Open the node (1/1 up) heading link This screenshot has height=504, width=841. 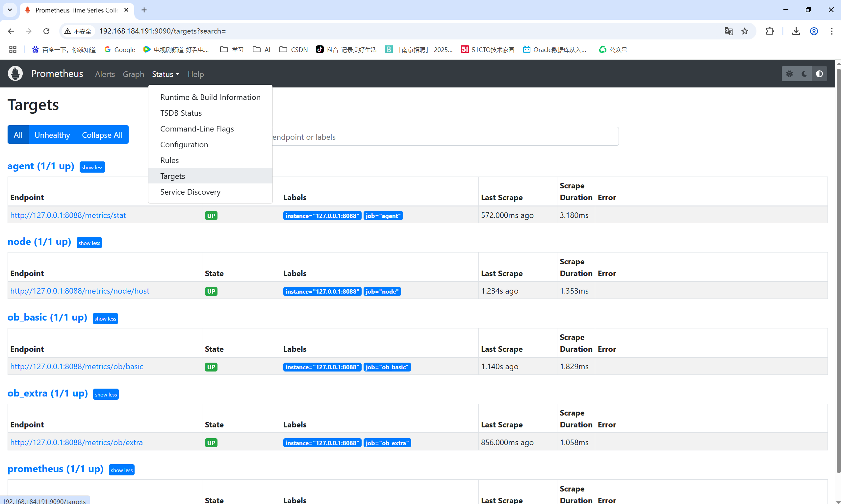[x=39, y=242]
